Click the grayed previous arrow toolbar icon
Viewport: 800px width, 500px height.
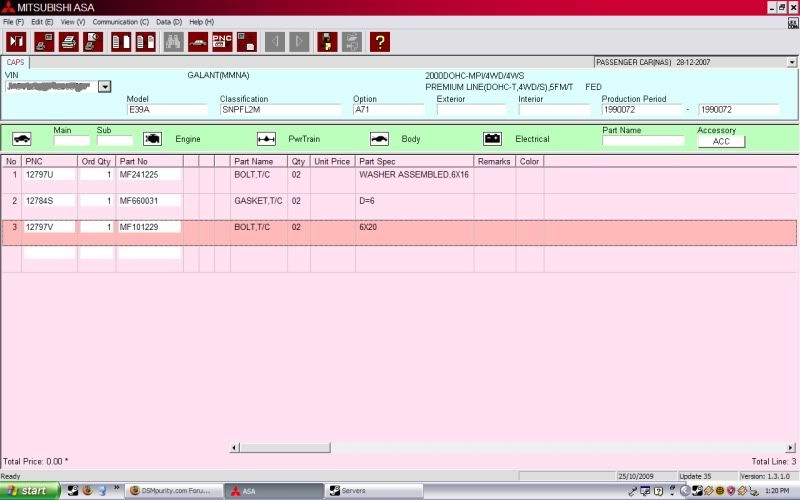(x=275, y=42)
